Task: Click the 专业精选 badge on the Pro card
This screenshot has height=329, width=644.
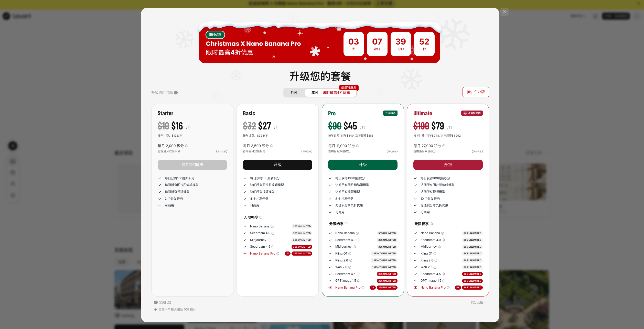Action: 390,113
